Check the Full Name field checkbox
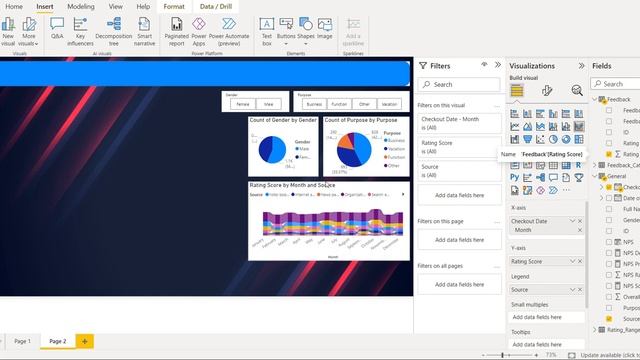This screenshot has height=360, width=640. point(609,209)
